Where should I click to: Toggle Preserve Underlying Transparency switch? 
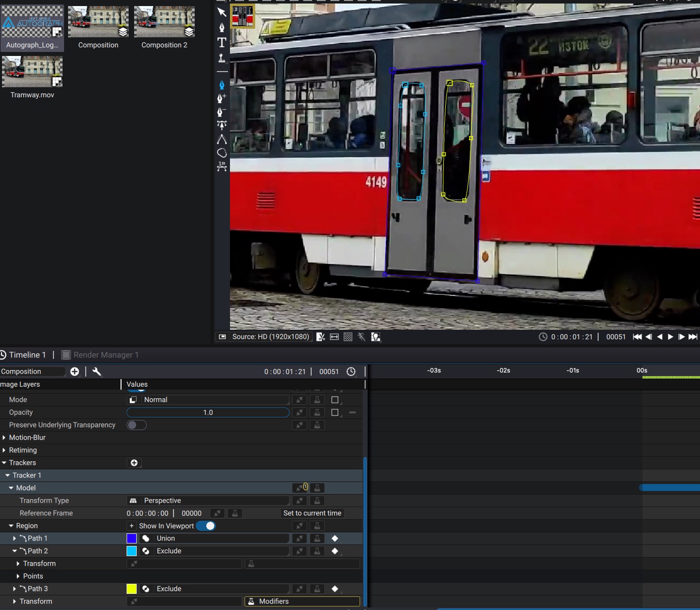click(x=136, y=425)
